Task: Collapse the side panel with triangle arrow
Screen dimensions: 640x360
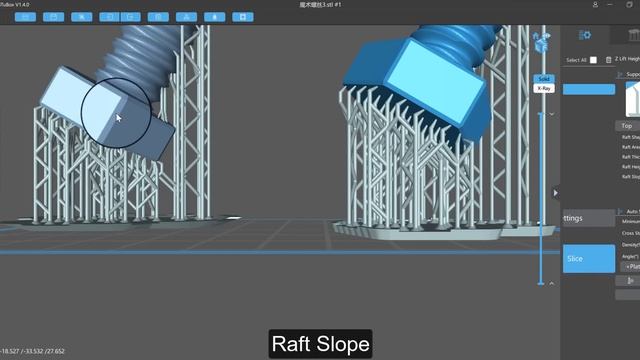Action: coord(555,193)
